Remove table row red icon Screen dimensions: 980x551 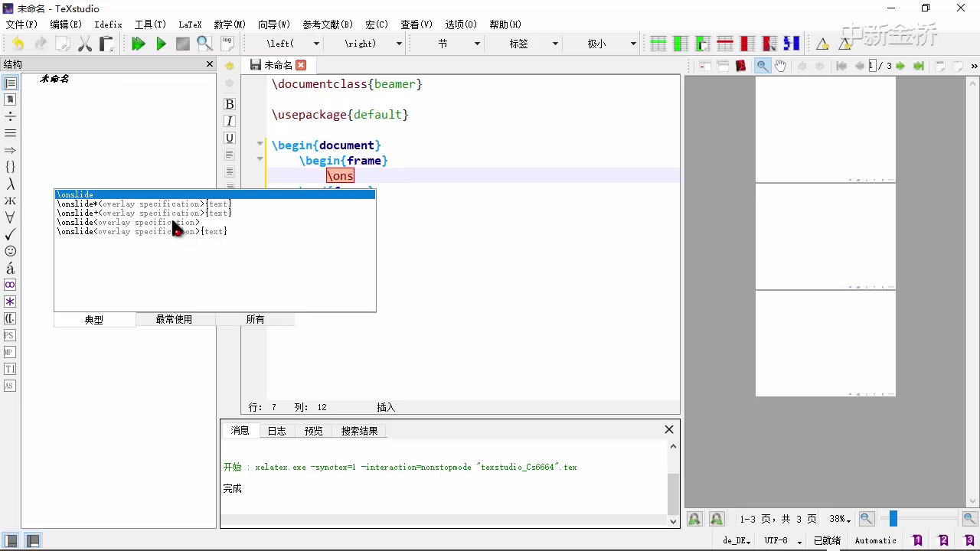pos(724,44)
